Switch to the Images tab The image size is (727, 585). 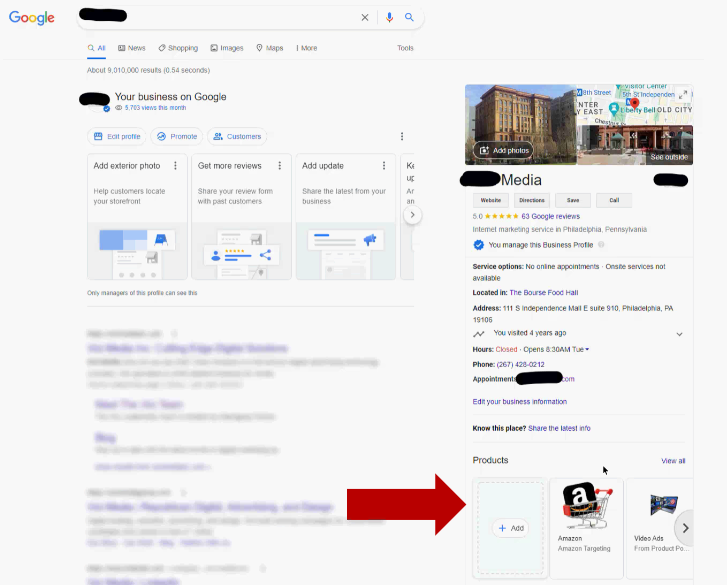tap(227, 48)
